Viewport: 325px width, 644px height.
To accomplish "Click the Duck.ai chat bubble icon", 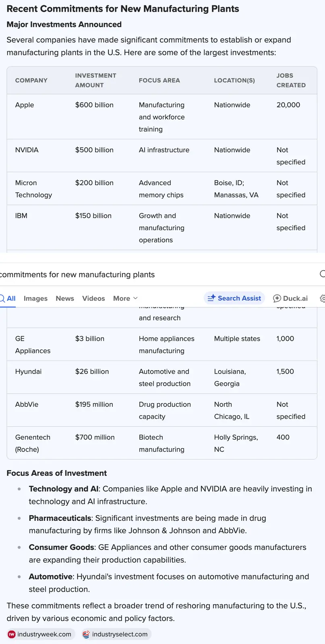I will click(277, 298).
